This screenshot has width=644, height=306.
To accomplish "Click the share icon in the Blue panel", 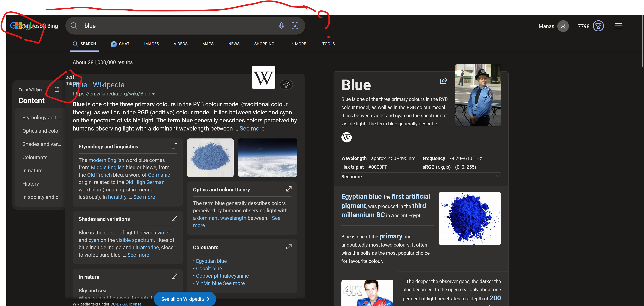I will [x=444, y=81].
